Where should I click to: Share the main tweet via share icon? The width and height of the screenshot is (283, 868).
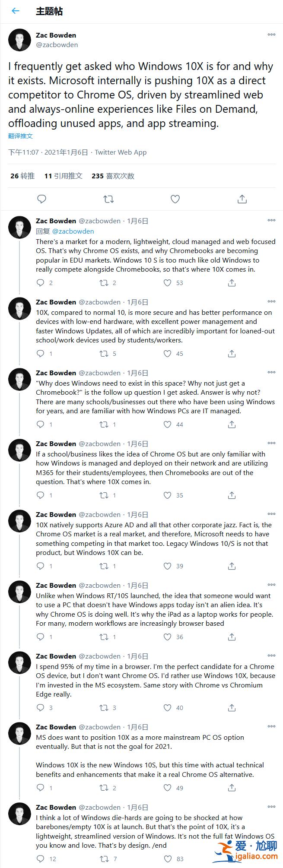[x=242, y=199]
